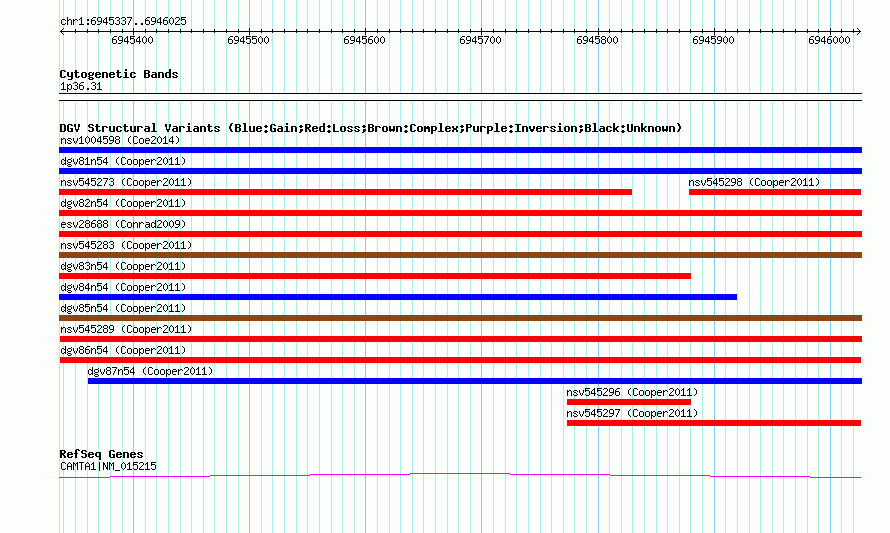The height and width of the screenshot is (533, 890).
Task: Click the dgv83n54 (Cooper2011) red bar
Action: click(x=375, y=276)
